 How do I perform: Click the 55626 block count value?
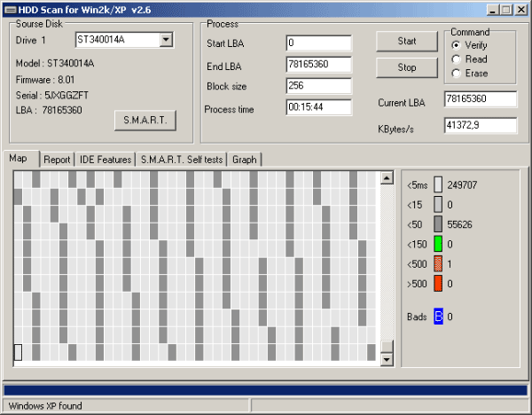459,224
